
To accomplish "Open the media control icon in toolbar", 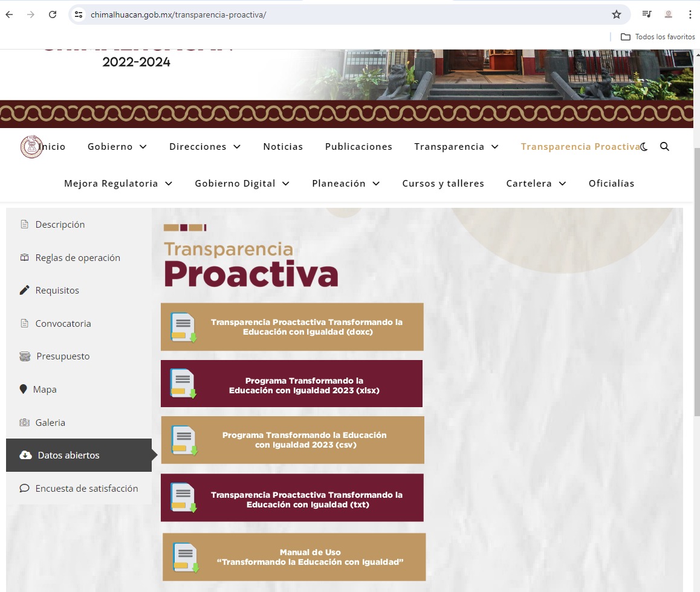I will [x=647, y=14].
